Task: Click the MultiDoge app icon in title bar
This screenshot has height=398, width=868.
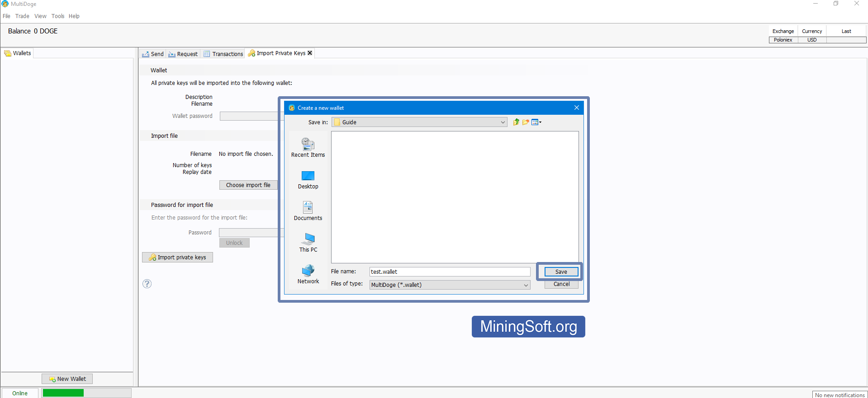Action: click(5, 4)
